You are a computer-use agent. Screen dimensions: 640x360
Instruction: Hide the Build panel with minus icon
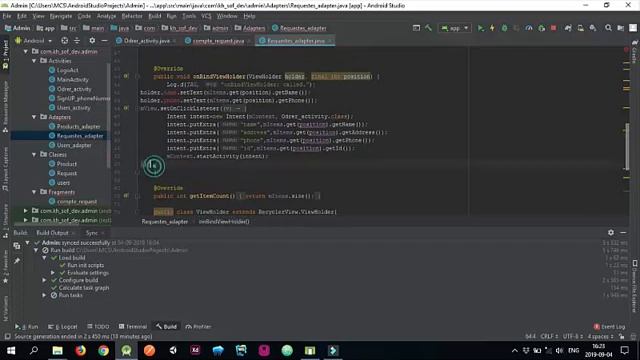click(623, 232)
